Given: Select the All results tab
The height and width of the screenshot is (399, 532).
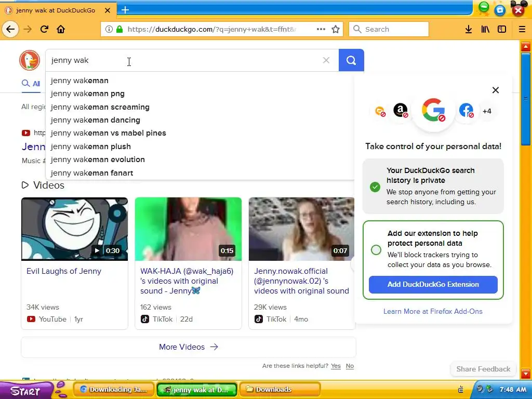Looking at the screenshot, I should [31, 84].
